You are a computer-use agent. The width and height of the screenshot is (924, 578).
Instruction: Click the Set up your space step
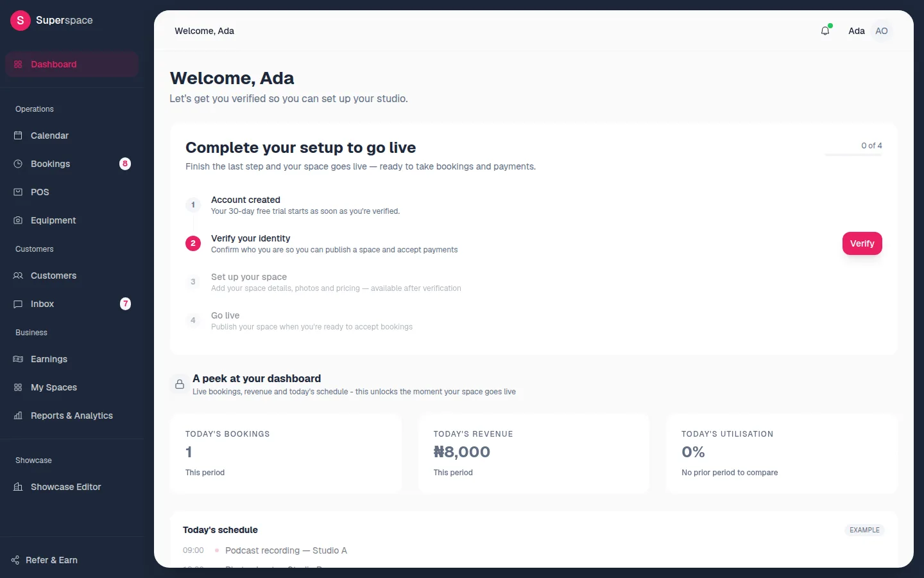(336, 282)
